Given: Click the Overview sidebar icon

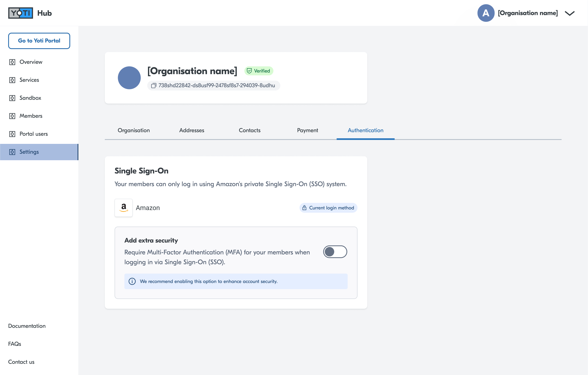Looking at the screenshot, I should [12, 62].
